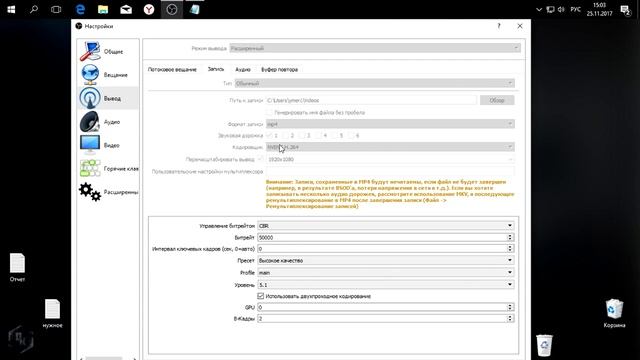Screen dimensions: 640x360
Task: Open network status in the system tray
Action: point(550,9)
